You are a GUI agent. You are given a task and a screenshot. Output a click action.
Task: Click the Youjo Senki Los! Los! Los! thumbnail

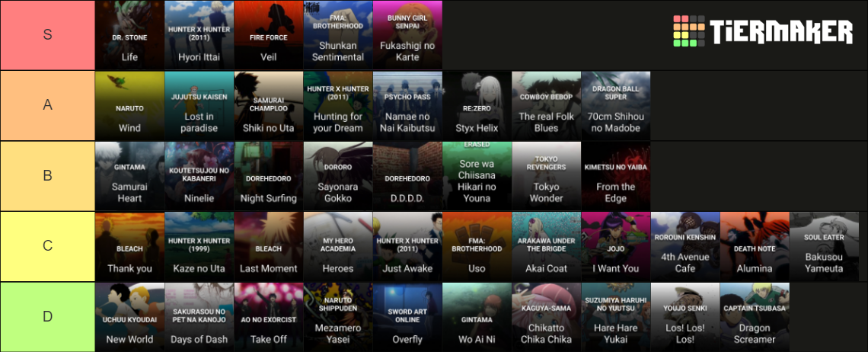tap(685, 316)
